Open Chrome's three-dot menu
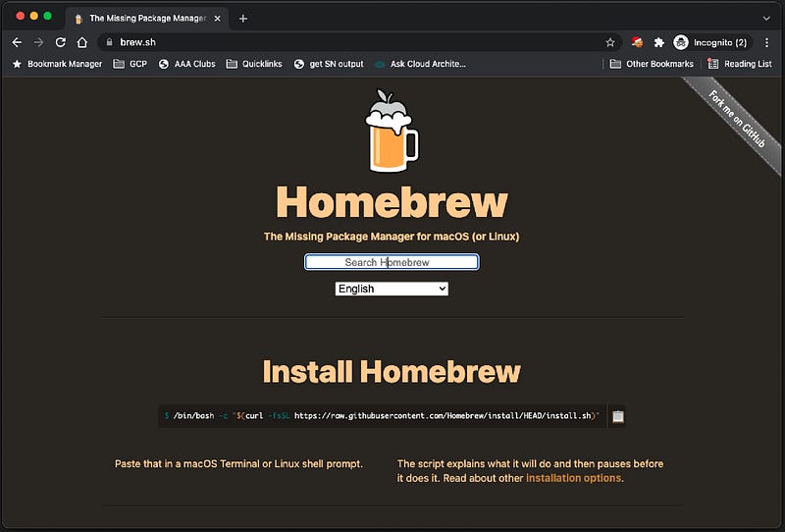785x532 pixels. click(x=766, y=42)
